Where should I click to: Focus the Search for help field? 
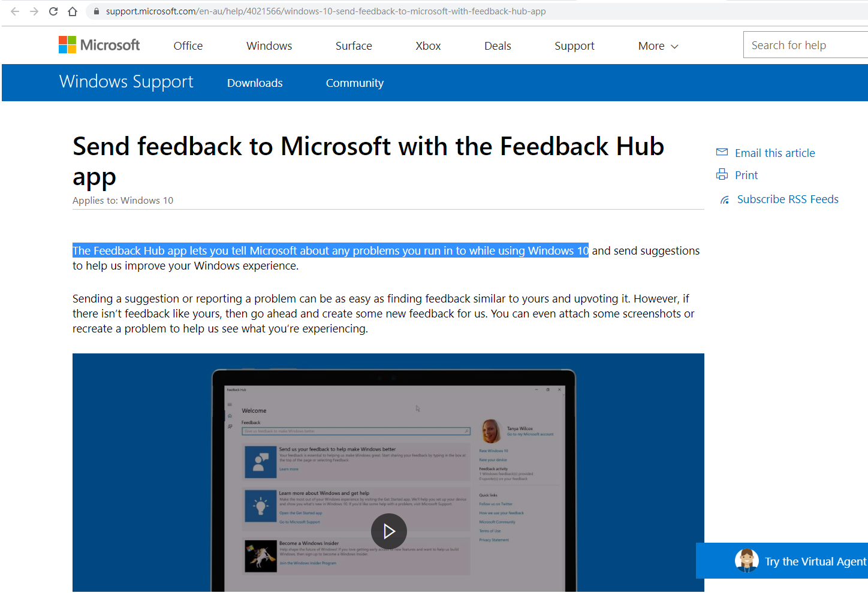tap(806, 45)
